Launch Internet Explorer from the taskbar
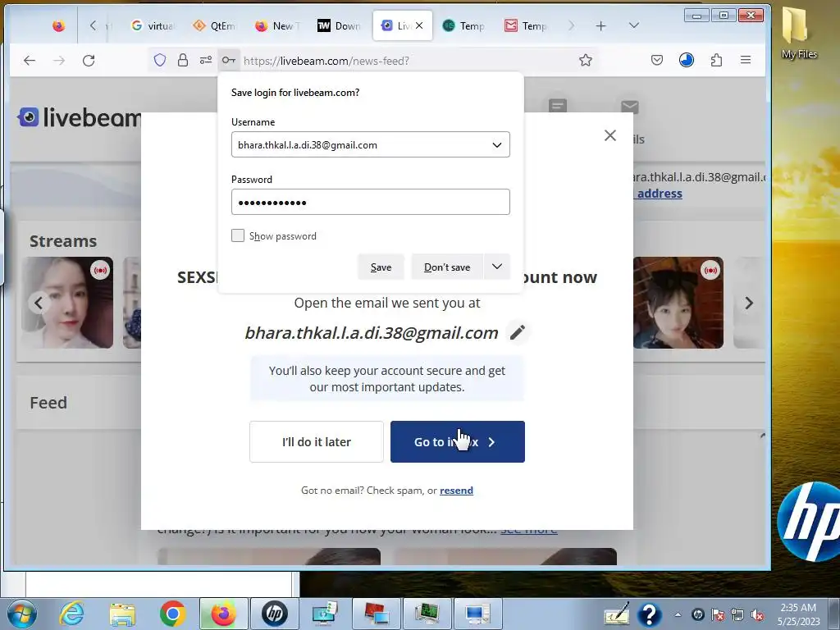Screen dimensions: 840x630 tap(72, 614)
